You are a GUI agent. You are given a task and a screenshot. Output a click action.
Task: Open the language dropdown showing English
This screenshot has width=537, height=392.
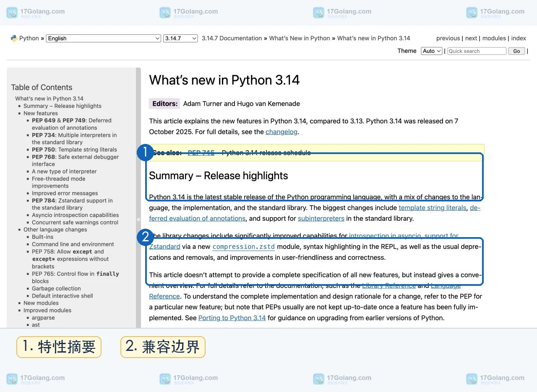coord(103,38)
